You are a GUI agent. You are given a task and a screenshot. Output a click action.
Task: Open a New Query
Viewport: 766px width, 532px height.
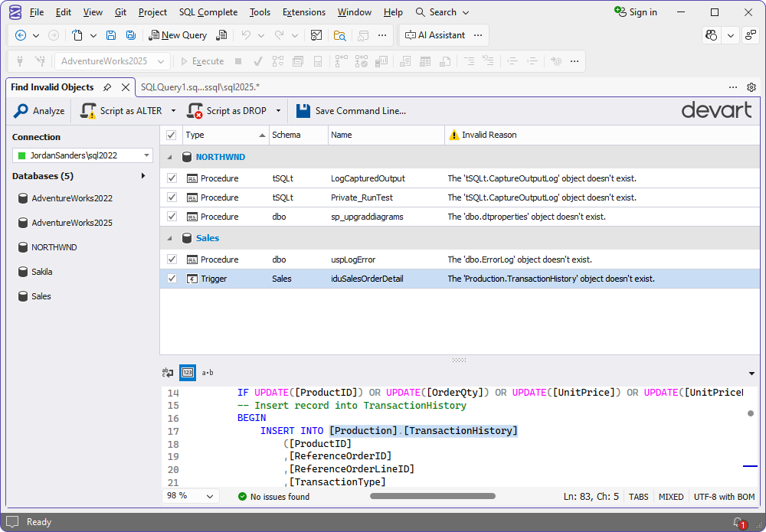[x=178, y=35]
